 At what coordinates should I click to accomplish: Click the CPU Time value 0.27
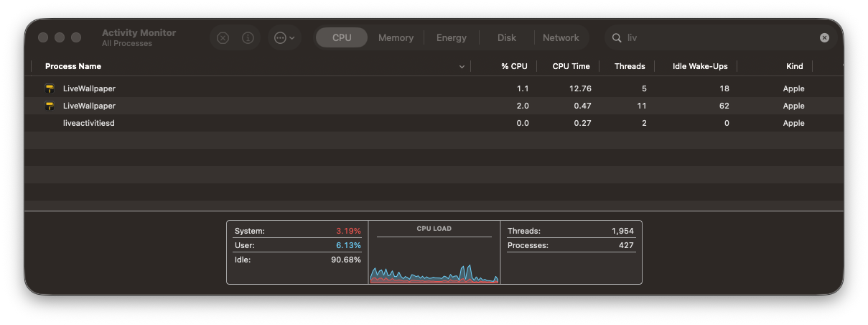(x=582, y=123)
